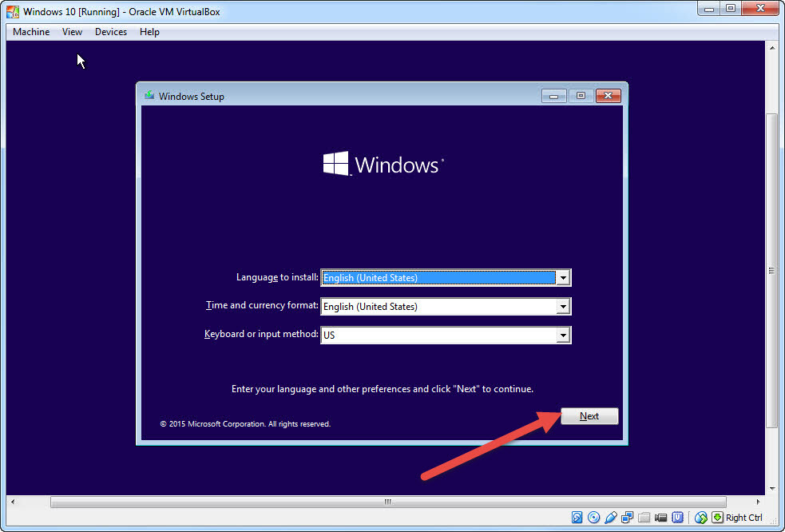Screen dimensions: 785x532
Task: Minimize the Windows Setup dialog
Action: (553, 96)
